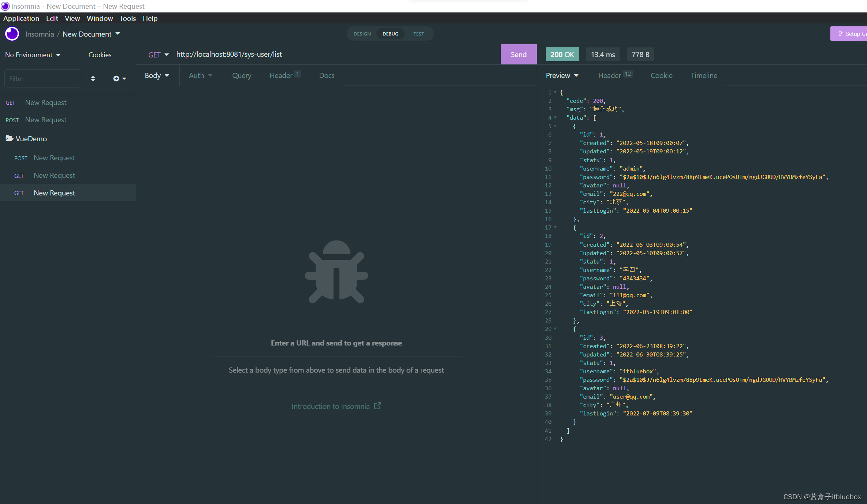Click the Insomnia logo icon
Screen dimensions: 867x504
[12, 34]
